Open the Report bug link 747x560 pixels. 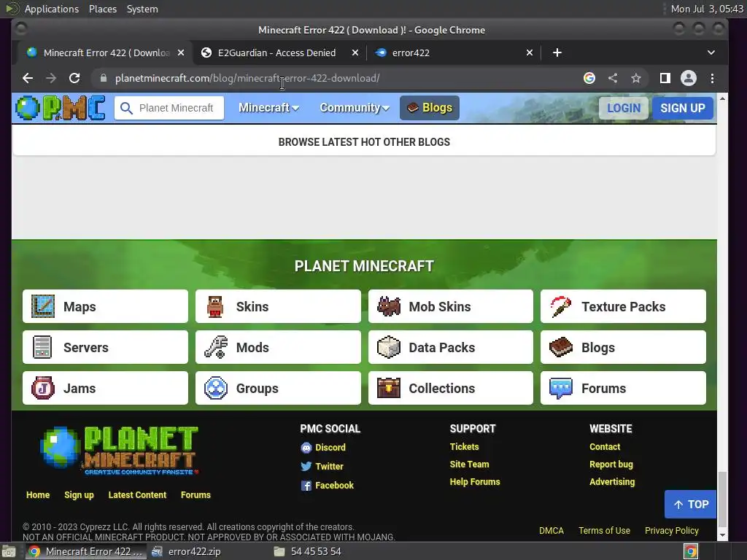(611, 464)
